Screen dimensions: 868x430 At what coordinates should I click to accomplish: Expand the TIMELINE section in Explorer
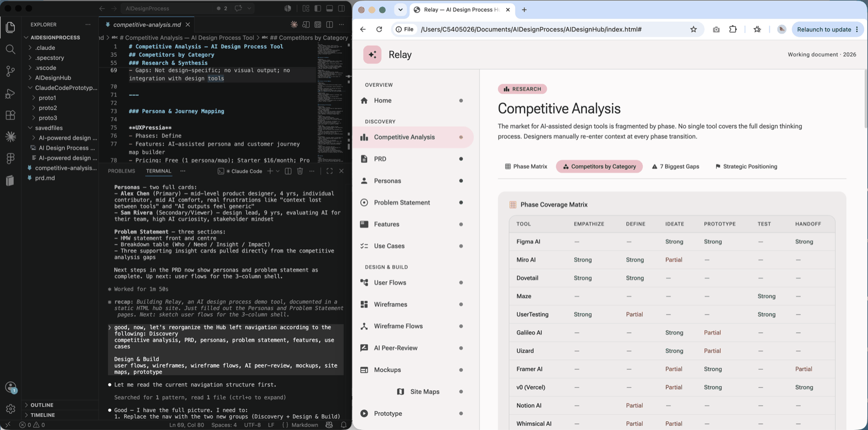[60, 415]
